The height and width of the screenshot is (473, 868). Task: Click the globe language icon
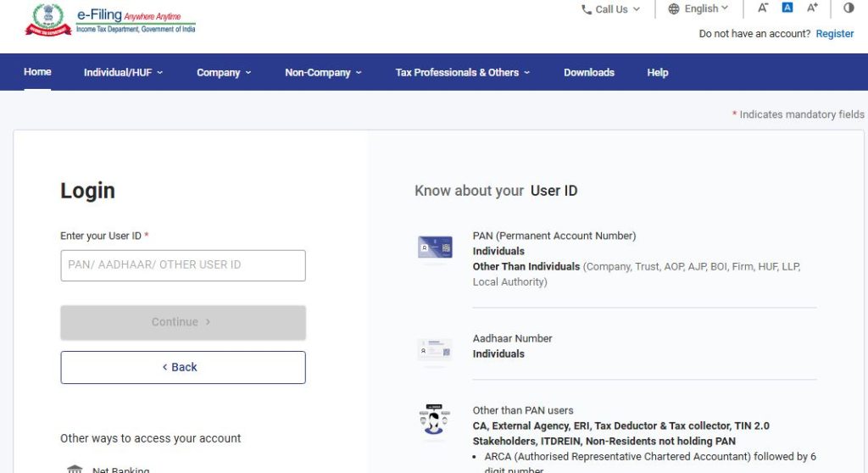coord(674,8)
